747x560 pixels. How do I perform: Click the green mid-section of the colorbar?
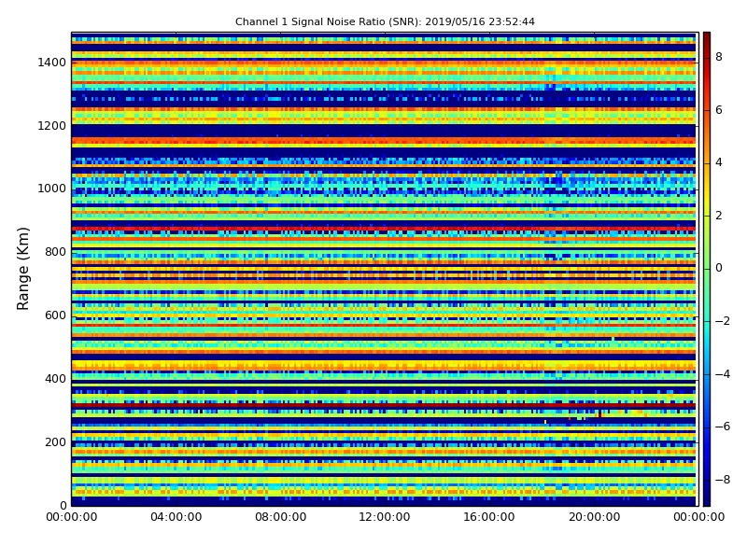pos(707,269)
